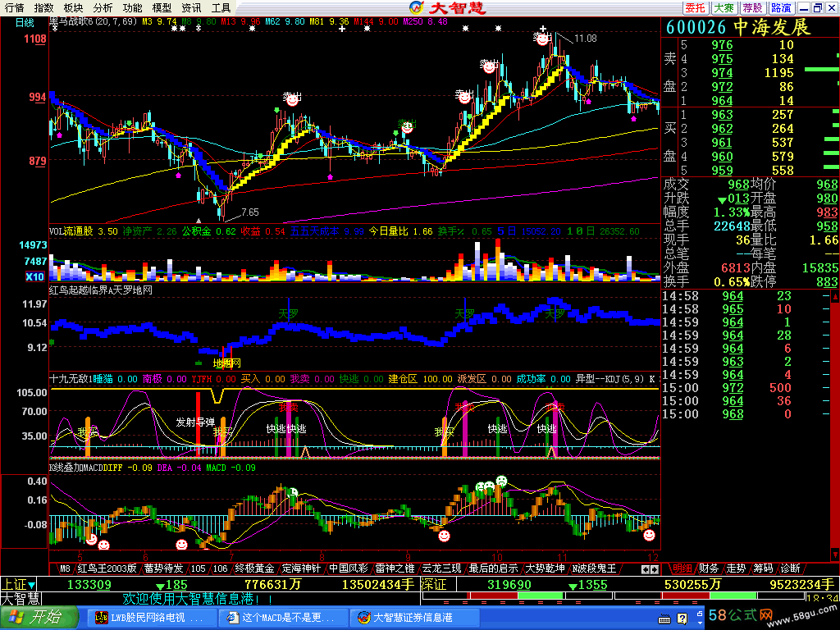This screenshot has height=630, width=840.
Task: Click the 发射导弹 signal label
Action: (195, 422)
